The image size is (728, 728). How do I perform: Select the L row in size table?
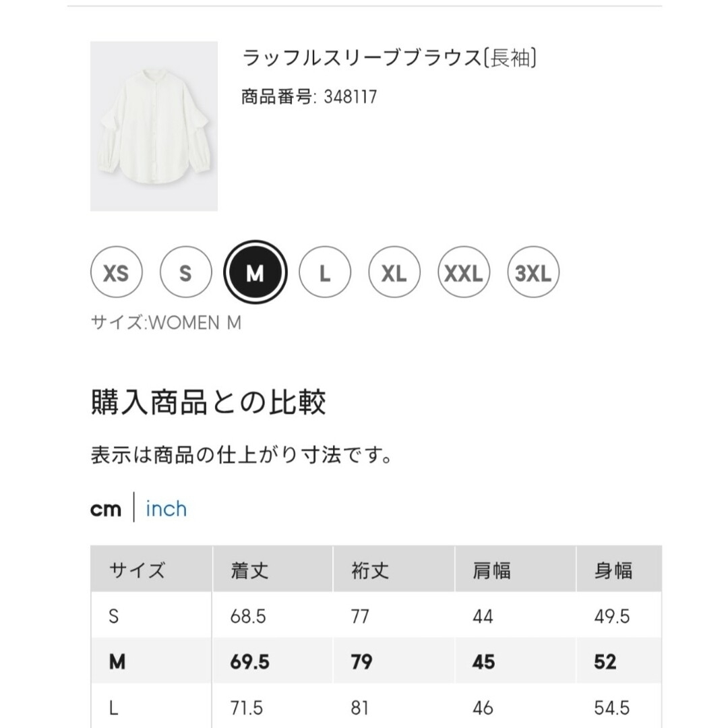pos(376,706)
